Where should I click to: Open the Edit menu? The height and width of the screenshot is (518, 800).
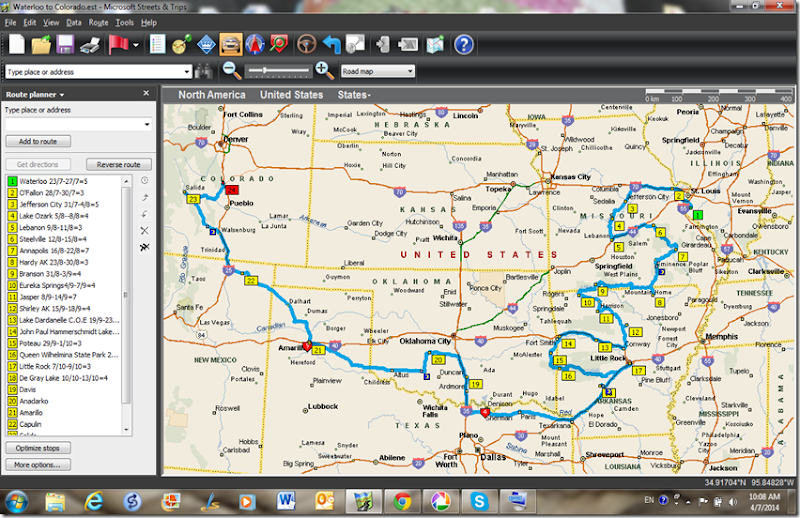coord(30,22)
